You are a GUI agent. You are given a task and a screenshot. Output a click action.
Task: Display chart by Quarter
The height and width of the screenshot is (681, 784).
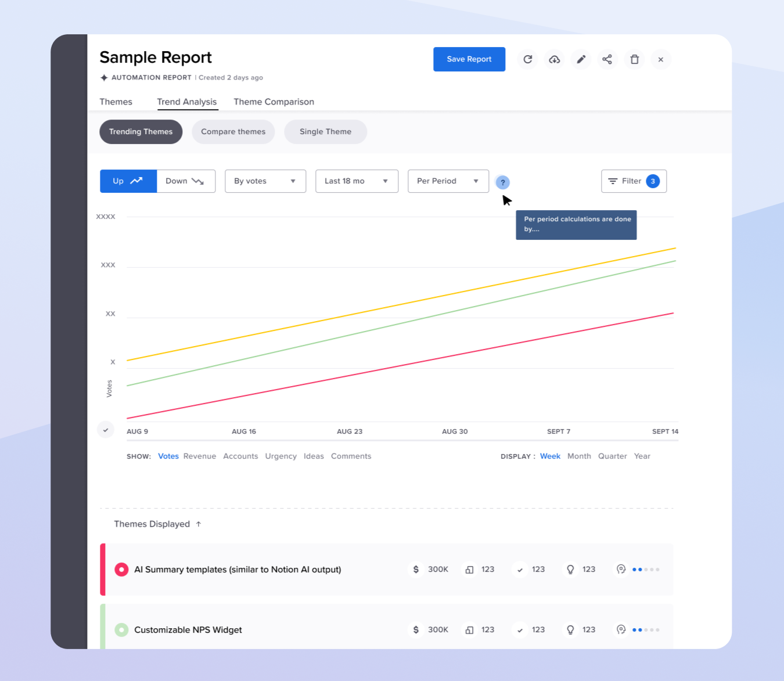pyautogui.click(x=612, y=456)
